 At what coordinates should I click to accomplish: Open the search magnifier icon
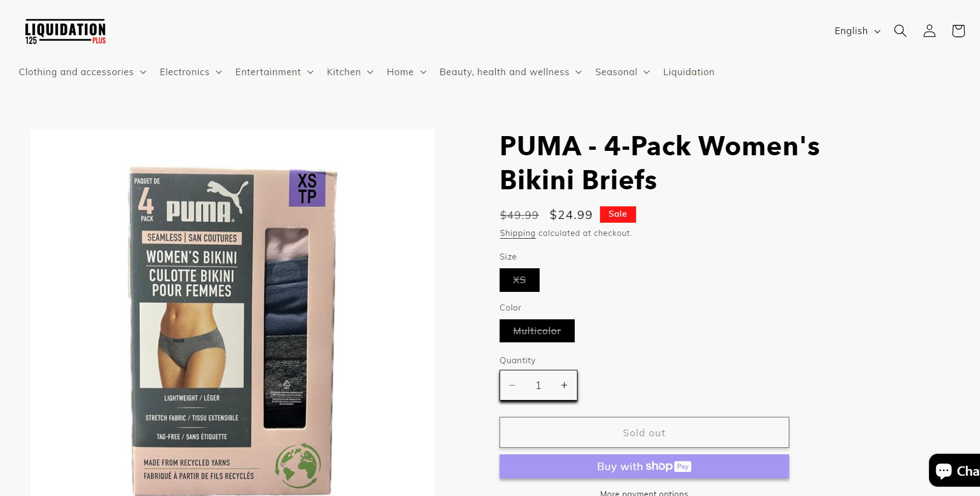900,31
